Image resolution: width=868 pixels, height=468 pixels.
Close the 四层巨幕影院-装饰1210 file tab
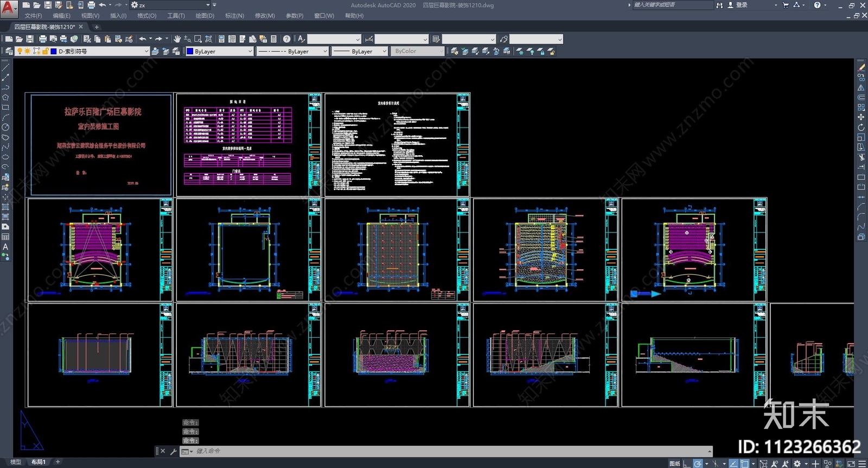pos(81,27)
